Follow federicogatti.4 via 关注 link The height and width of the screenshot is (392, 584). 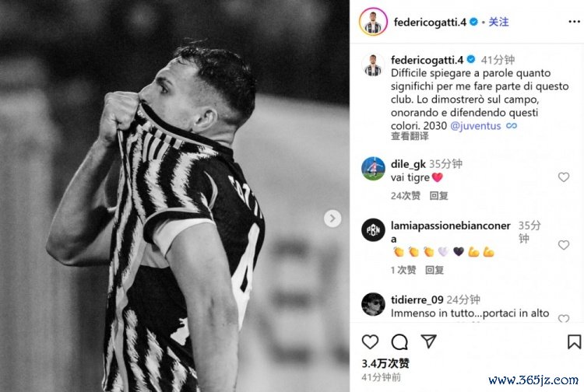pos(498,22)
